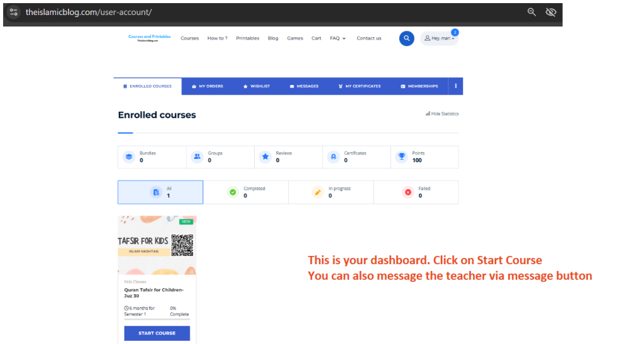The height and width of the screenshot is (344, 644).
Task: Hide Statistics toggle link
Action: (x=442, y=114)
